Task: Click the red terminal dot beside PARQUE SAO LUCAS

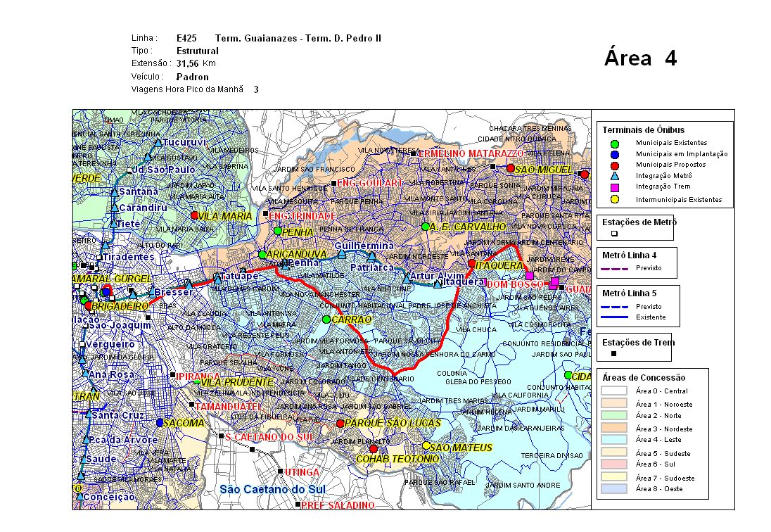Action: [x=340, y=424]
